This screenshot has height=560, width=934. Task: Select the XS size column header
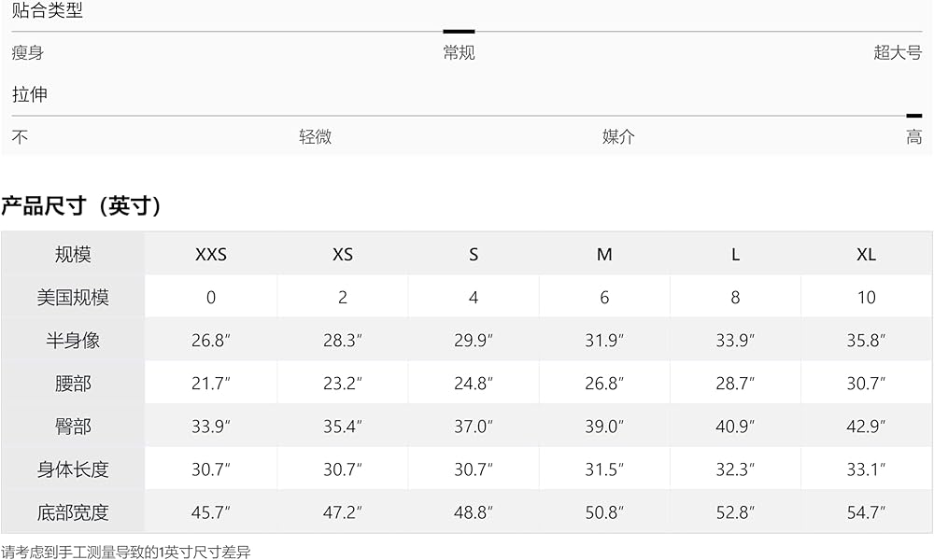pyautogui.click(x=343, y=255)
